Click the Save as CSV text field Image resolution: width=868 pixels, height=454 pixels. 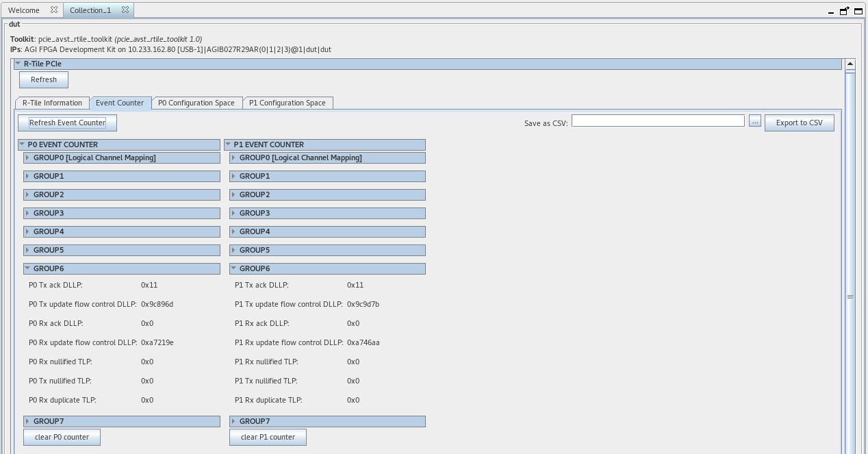[657, 121]
